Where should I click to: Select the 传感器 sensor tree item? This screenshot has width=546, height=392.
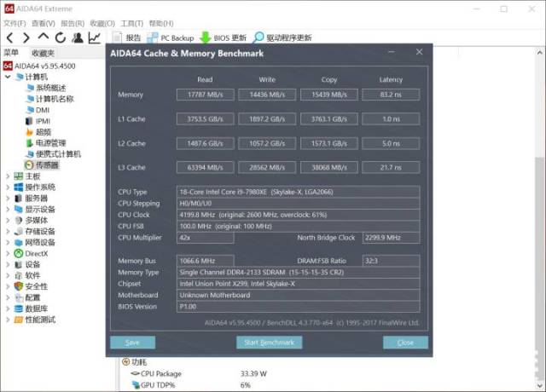pos(42,165)
